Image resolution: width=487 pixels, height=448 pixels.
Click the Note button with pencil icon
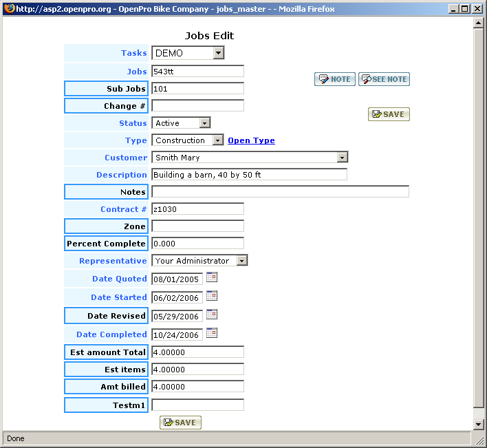[x=335, y=79]
